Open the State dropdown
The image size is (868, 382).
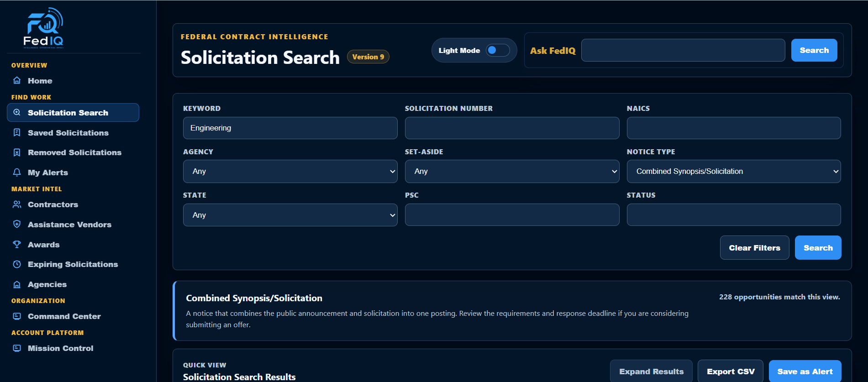pos(290,215)
